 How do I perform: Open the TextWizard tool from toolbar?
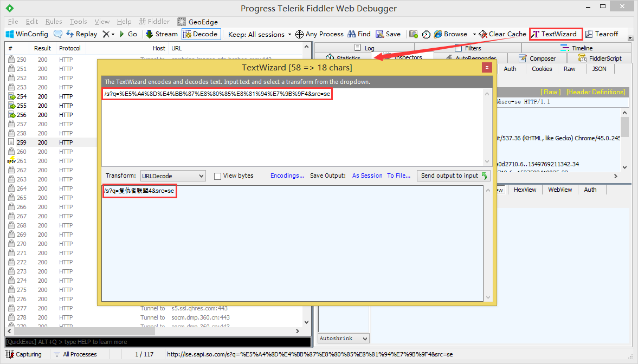pyautogui.click(x=556, y=34)
